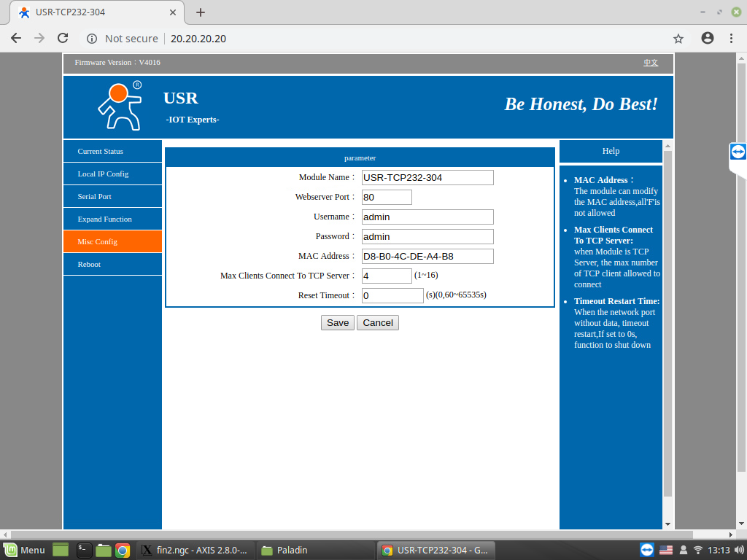The height and width of the screenshot is (560, 747).
Task: Select the Misc Config menu item
Action: point(112,241)
